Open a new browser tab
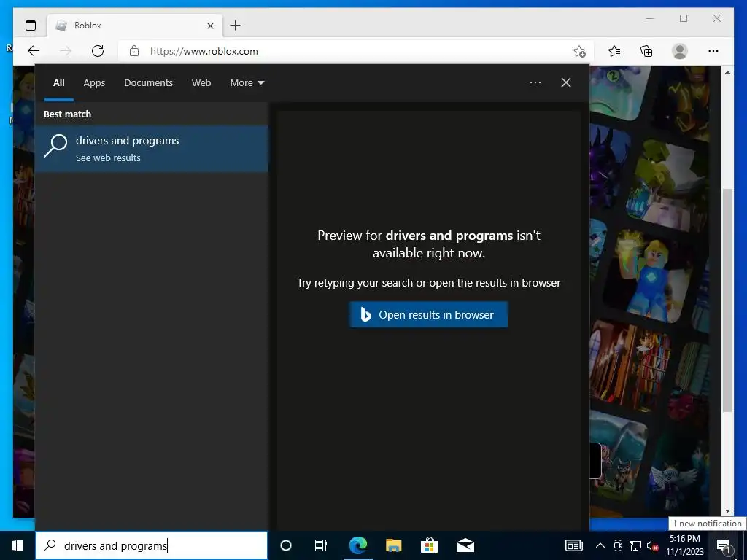Viewport: 747px width, 560px height. tap(236, 26)
